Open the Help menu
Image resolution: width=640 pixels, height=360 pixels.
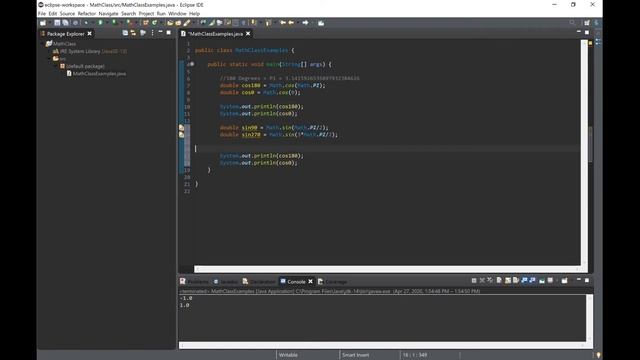194,13
